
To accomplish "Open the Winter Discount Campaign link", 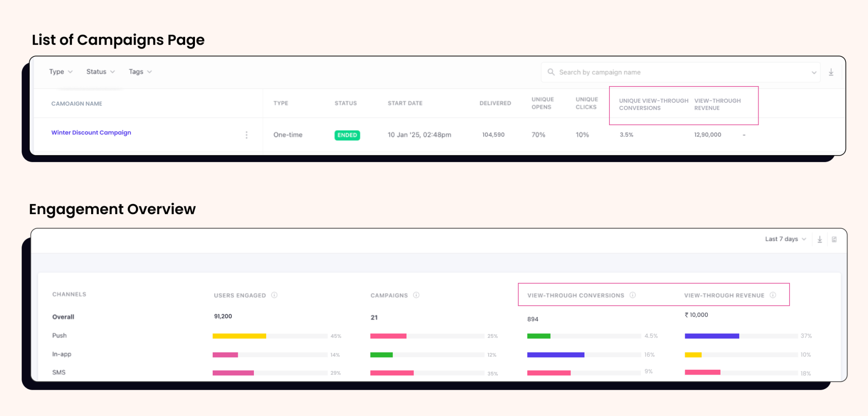I will pyautogui.click(x=91, y=132).
